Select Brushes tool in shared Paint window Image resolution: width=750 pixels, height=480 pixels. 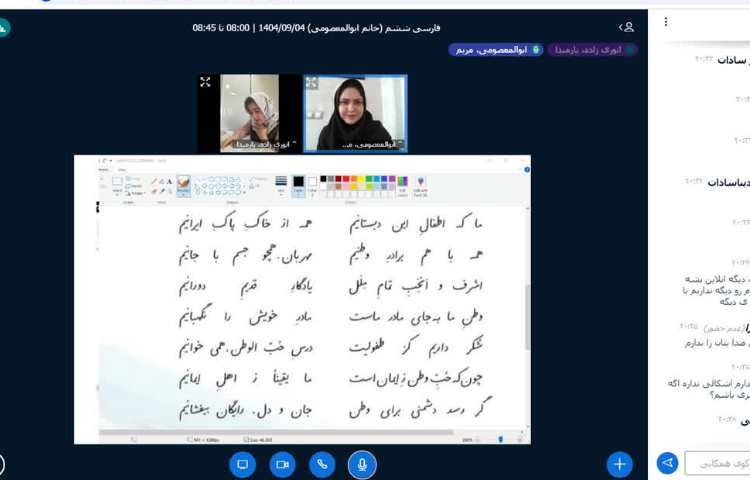click(x=184, y=185)
